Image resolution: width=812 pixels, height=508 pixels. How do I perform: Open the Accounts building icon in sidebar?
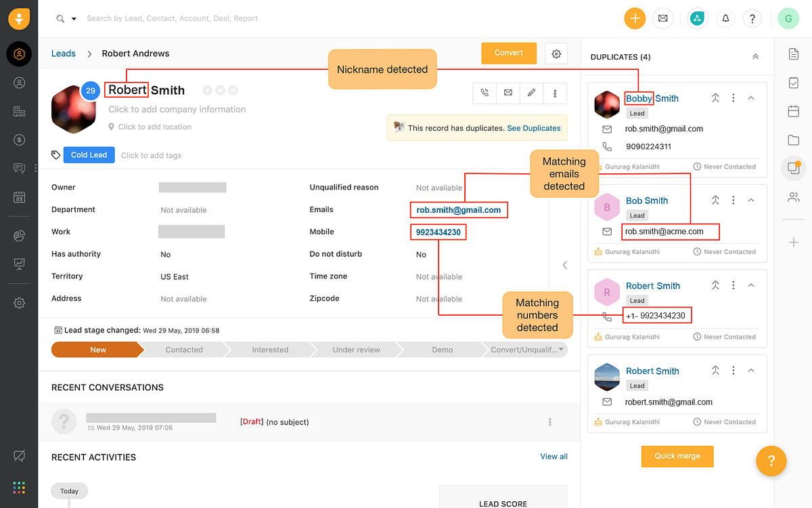tap(19, 111)
